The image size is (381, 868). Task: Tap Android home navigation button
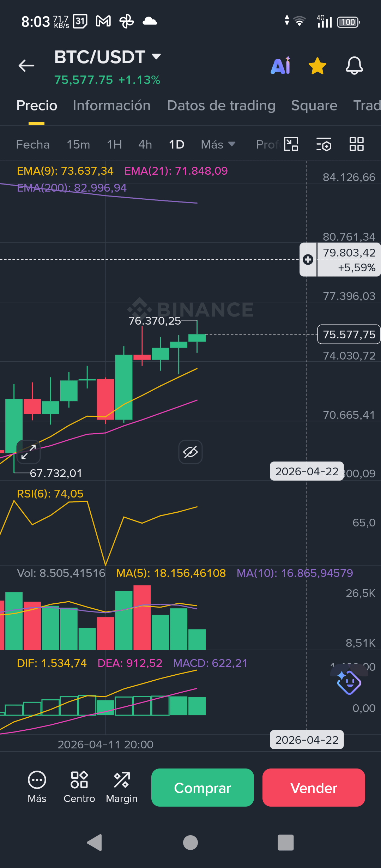click(190, 843)
